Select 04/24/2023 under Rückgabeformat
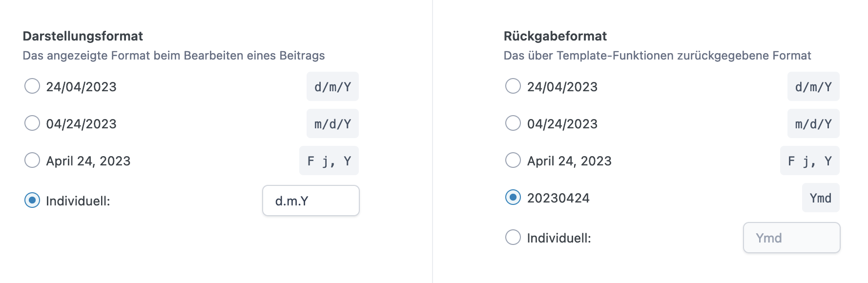868x283 pixels. (x=513, y=123)
